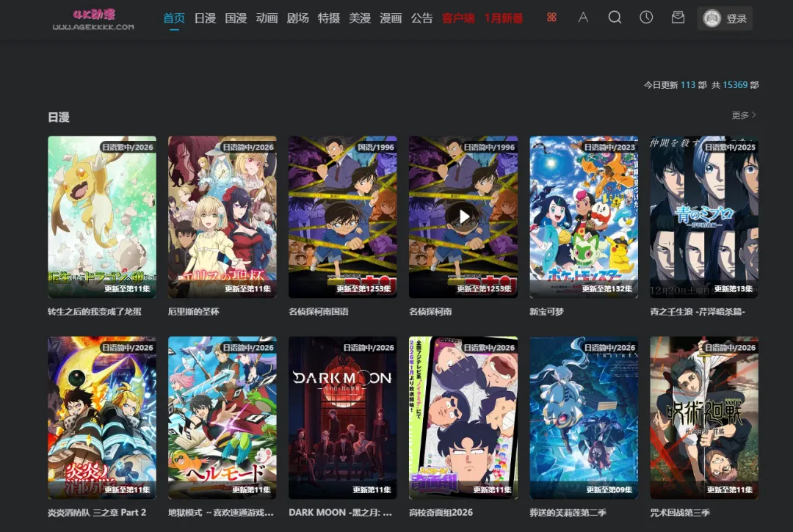
Task: Open the 炎炎消防队 三之章 poster
Action: tap(102, 418)
